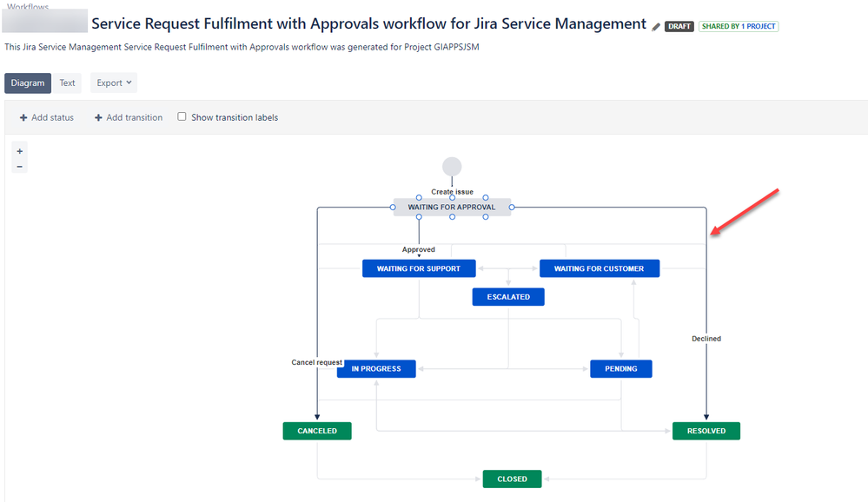Select the WAITING FOR APPROVAL status
The width and height of the screenshot is (868, 502).
point(452,207)
